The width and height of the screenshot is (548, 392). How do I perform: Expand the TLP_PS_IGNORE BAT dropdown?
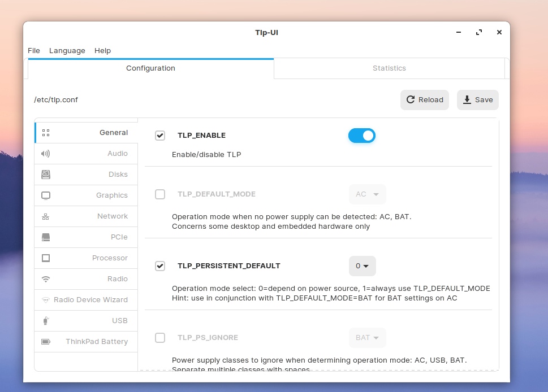click(367, 338)
